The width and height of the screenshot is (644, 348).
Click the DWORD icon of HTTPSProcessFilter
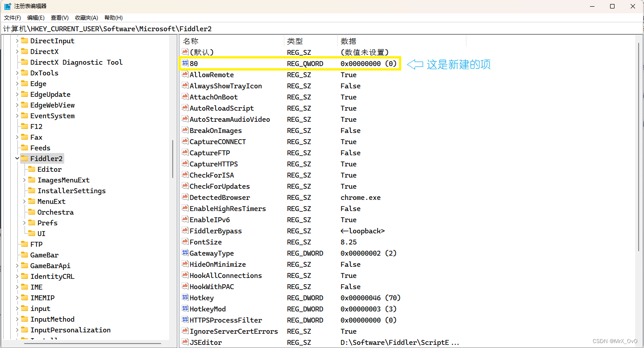[x=185, y=320]
